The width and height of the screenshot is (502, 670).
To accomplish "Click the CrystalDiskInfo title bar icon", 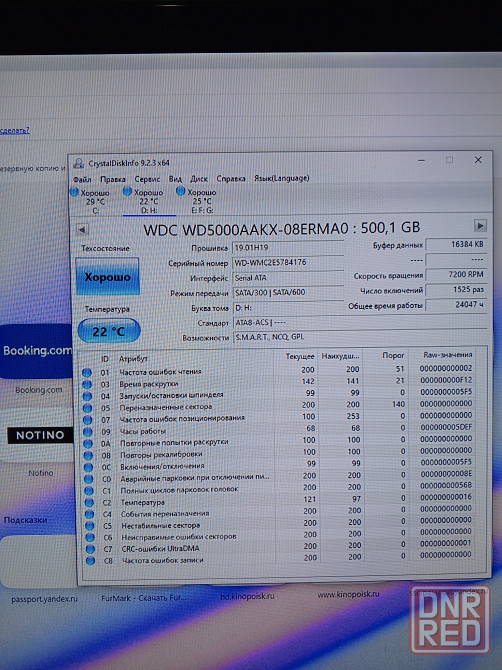I will tap(78, 163).
